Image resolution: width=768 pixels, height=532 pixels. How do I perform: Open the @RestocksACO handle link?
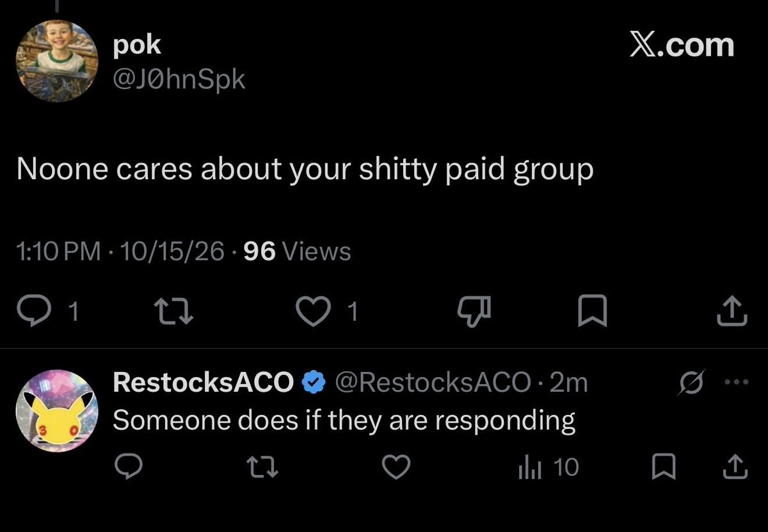433,383
